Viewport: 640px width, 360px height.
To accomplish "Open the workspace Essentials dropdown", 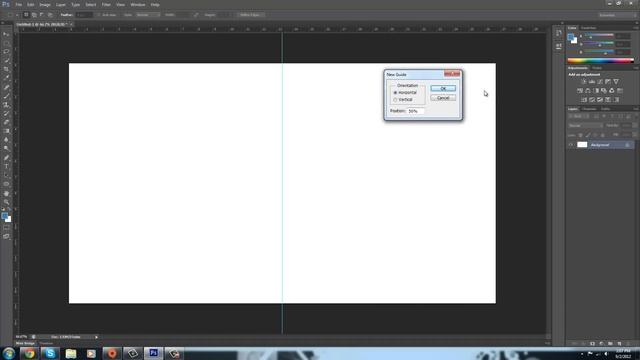I will (x=618, y=15).
